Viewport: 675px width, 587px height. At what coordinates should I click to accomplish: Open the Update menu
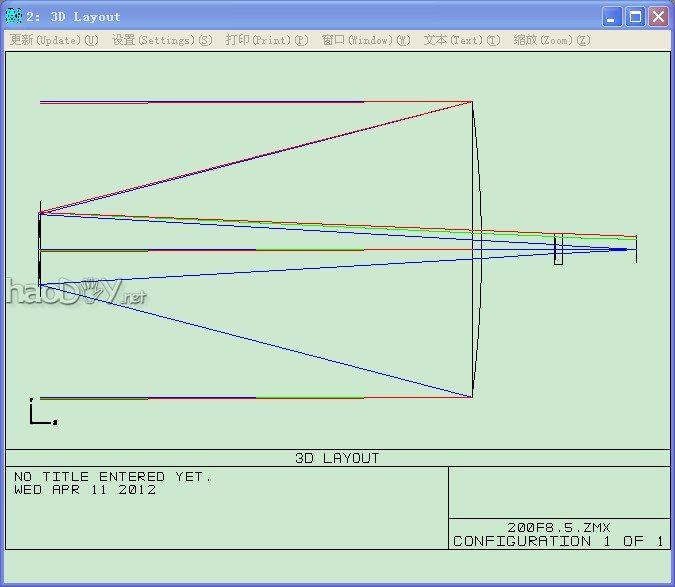click(54, 40)
